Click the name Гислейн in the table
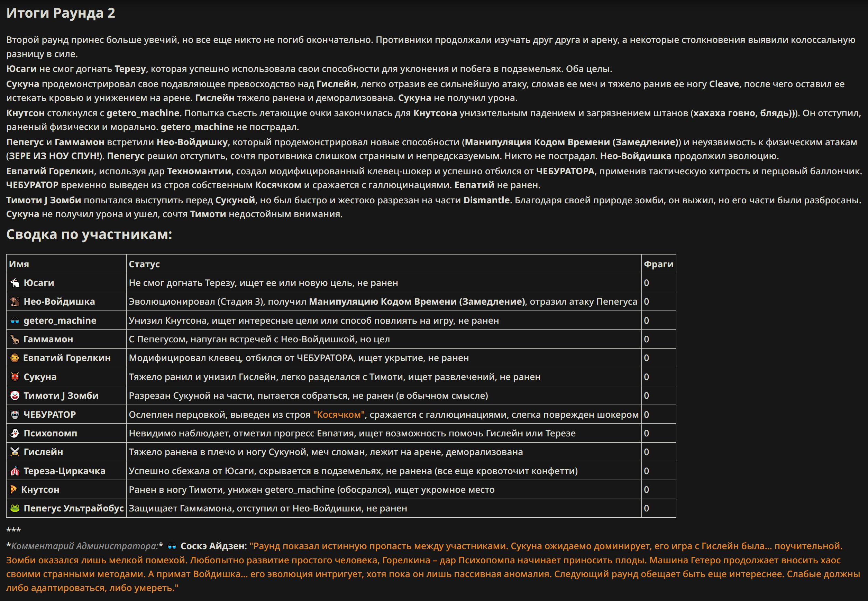This screenshot has height=601, width=868. 43,452
